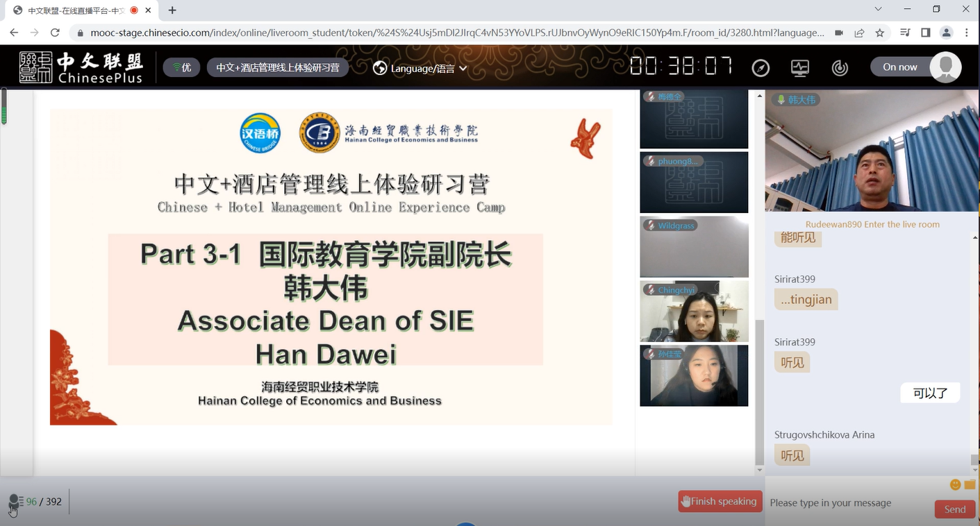Click the orange folder icon above Send
The image size is (980, 526).
[970, 484]
